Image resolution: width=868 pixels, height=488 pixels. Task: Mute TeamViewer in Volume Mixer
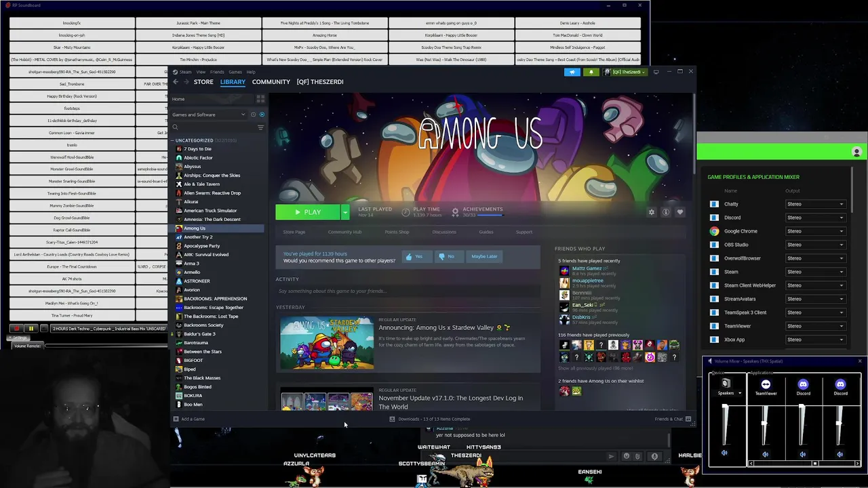(x=765, y=454)
